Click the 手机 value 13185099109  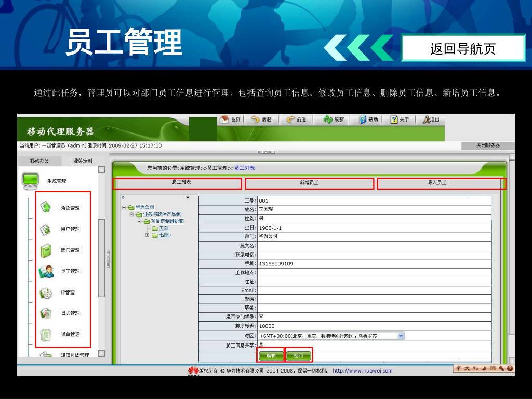(x=276, y=263)
